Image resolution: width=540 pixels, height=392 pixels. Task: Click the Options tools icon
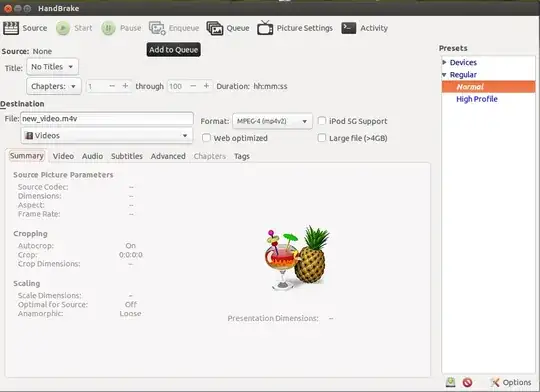(495, 382)
